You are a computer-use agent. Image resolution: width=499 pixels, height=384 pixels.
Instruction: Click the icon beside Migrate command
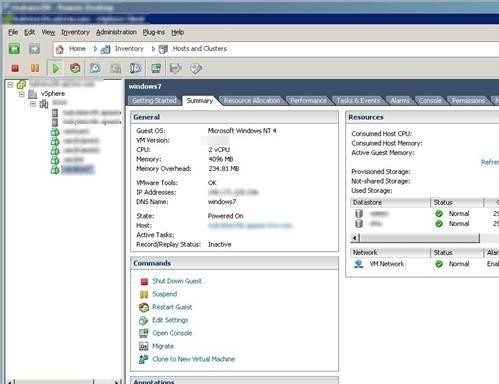(143, 346)
